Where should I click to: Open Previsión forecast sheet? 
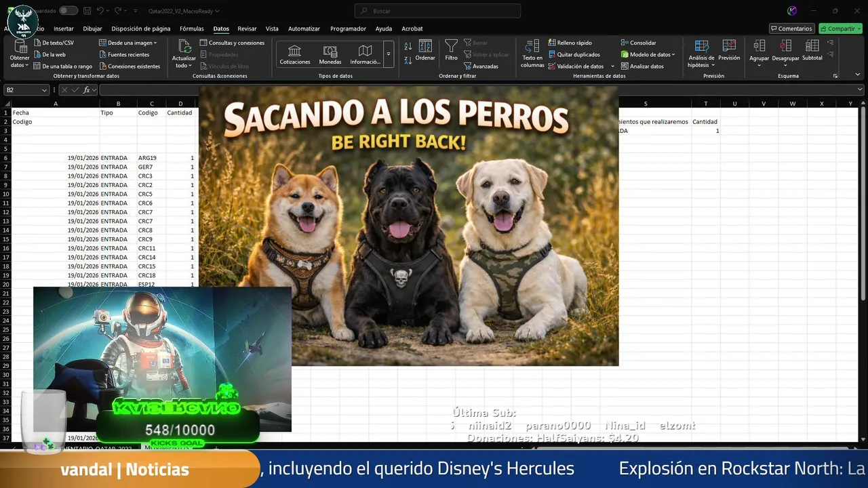click(729, 50)
